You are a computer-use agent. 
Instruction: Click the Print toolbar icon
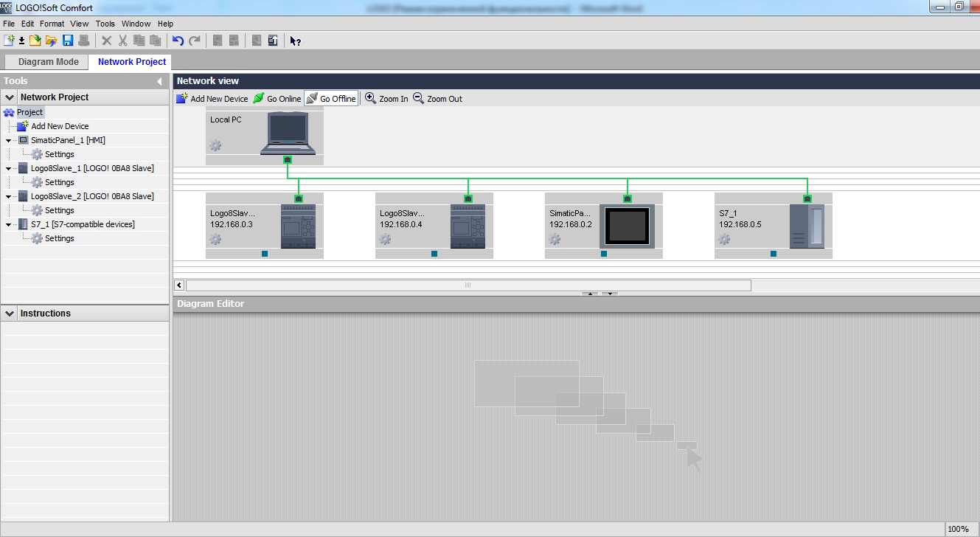point(84,41)
